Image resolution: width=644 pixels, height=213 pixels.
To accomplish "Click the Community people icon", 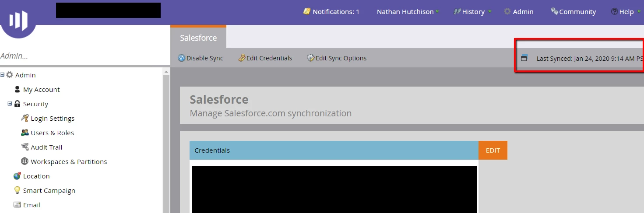I will [555, 11].
